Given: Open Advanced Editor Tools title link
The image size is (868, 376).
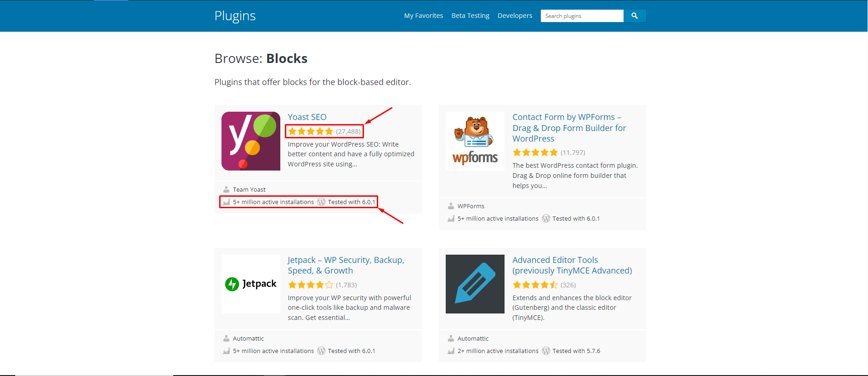Looking at the screenshot, I should pyautogui.click(x=573, y=265).
